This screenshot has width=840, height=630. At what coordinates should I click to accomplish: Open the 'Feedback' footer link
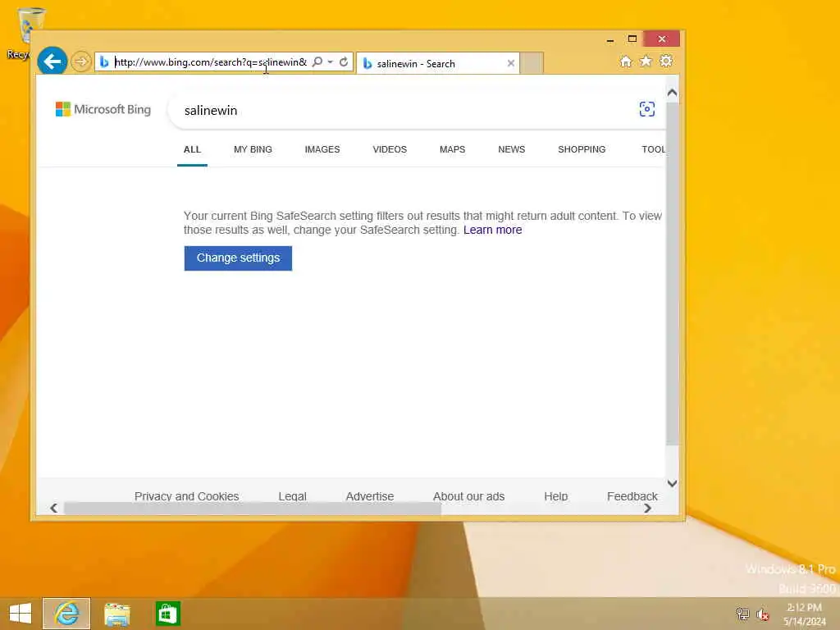tap(632, 496)
